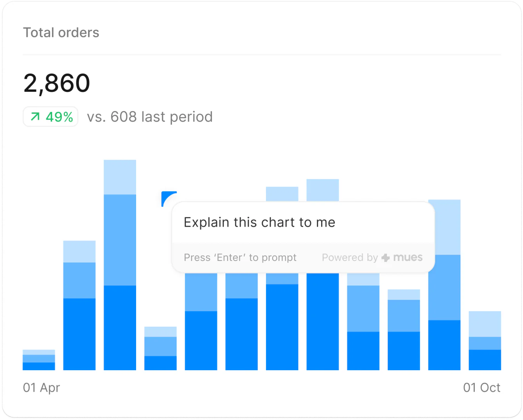Click the green upward arrow icon

[35, 117]
